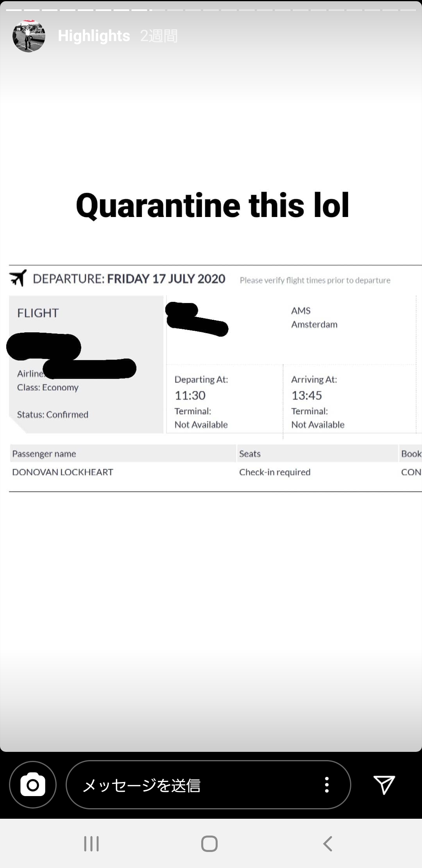Viewport: 422px width, 868px height.
Task: Tap the Status: Confirmed text
Action: [53, 414]
